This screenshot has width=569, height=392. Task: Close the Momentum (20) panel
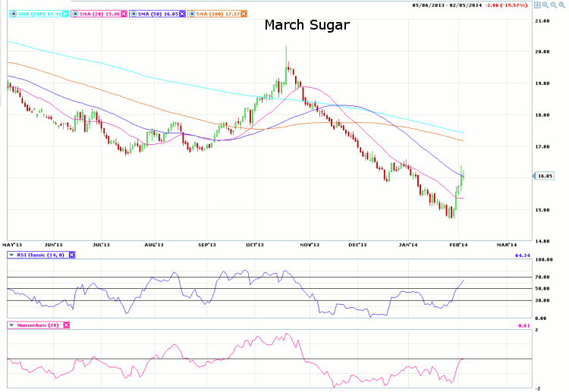pos(66,325)
